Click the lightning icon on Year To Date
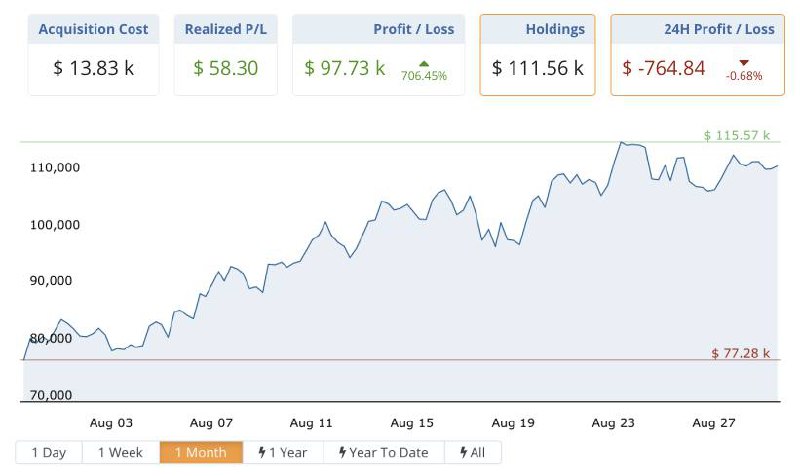This screenshot has width=800, height=476. [x=343, y=453]
